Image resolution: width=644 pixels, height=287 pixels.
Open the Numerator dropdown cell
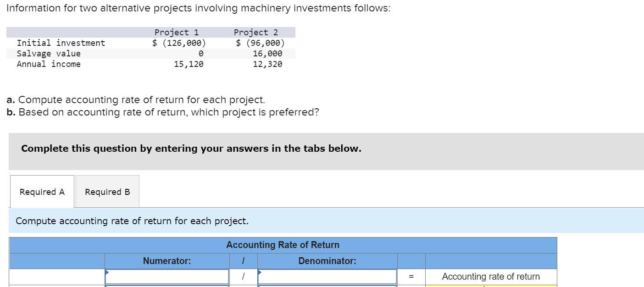coord(167,276)
